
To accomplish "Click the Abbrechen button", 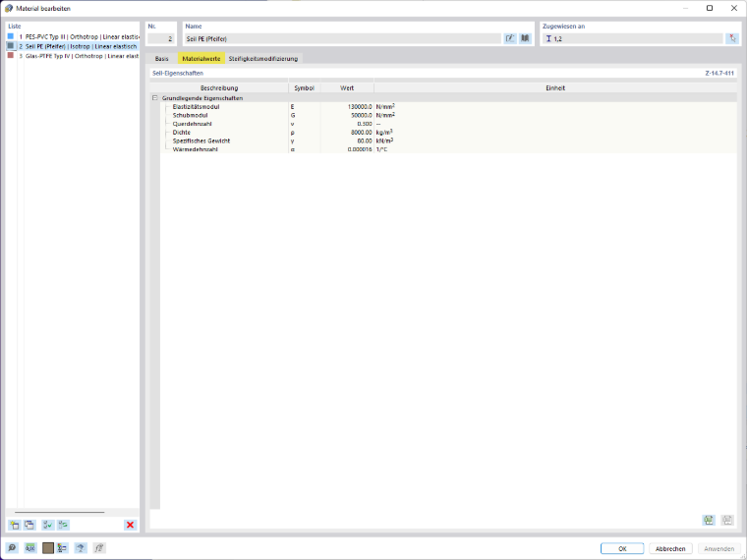I will 670,548.
